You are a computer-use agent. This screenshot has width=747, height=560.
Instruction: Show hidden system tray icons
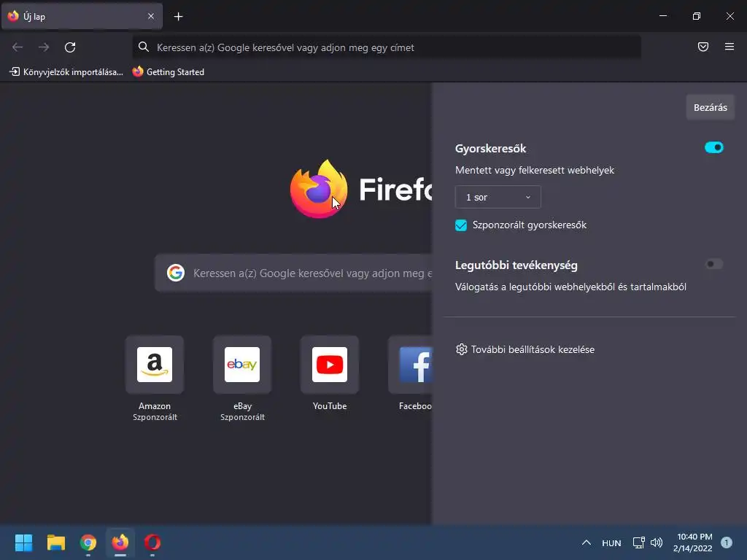coord(587,542)
